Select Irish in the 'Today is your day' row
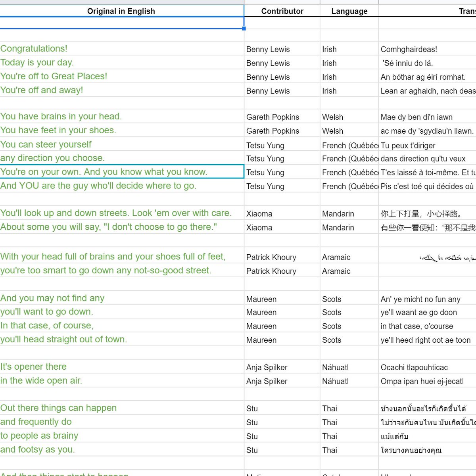 [349, 63]
